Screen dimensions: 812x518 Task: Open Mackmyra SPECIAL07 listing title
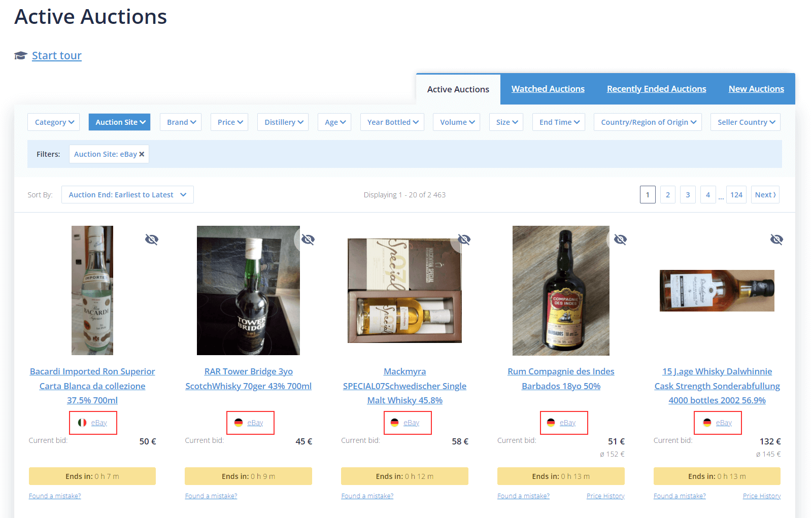(404, 386)
